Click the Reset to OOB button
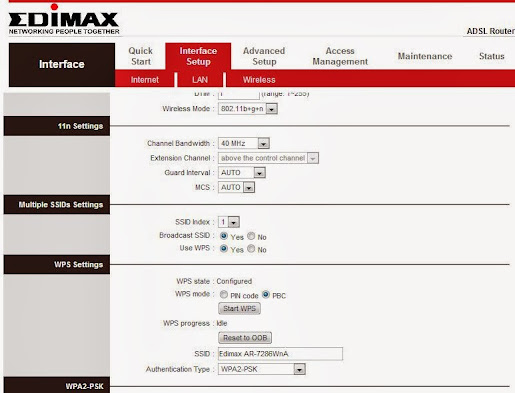The image size is (515, 393). [x=245, y=338]
